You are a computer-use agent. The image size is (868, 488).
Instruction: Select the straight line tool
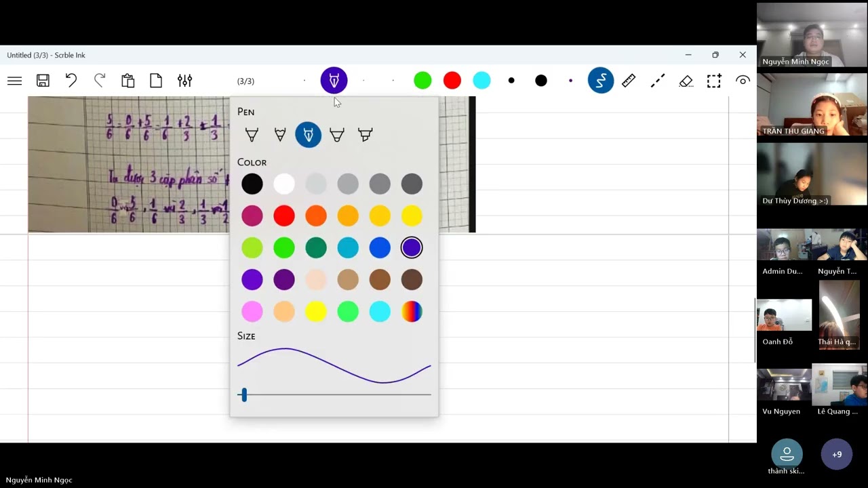pyautogui.click(x=657, y=81)
